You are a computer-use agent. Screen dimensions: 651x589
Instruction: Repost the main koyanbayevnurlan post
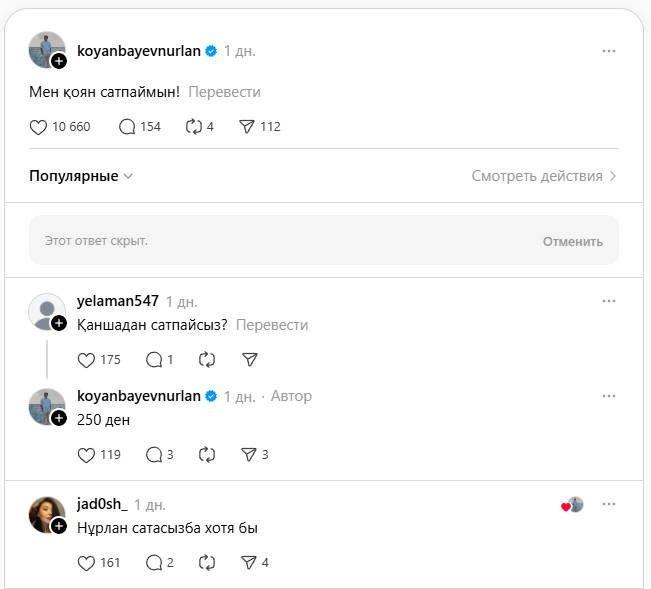[x=194, y=127]
